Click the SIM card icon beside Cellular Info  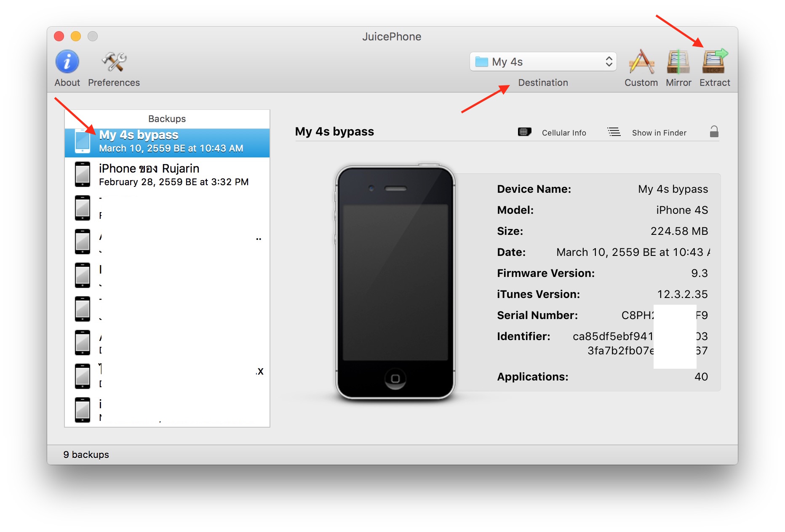[524, 132]
